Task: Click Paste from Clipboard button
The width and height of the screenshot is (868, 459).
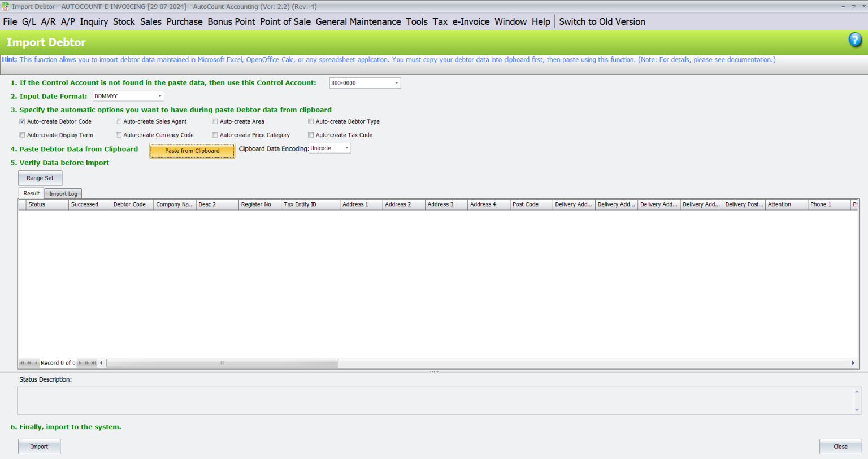Action: pos(192,151)
